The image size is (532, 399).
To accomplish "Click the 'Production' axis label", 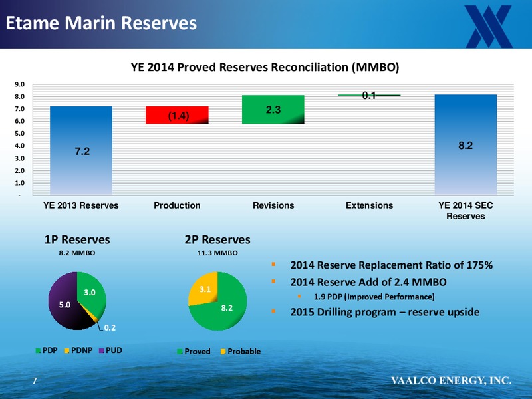I will [177, 205].
